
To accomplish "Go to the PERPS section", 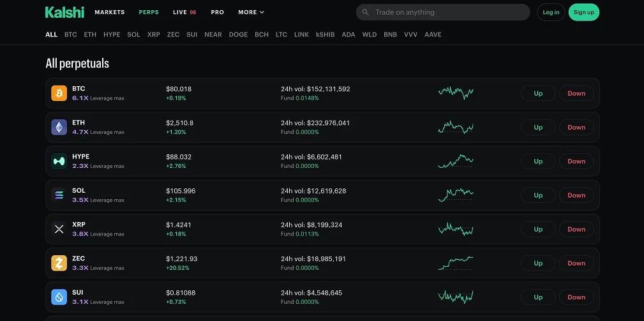I will pyautogui.click(x=149, y=12).
